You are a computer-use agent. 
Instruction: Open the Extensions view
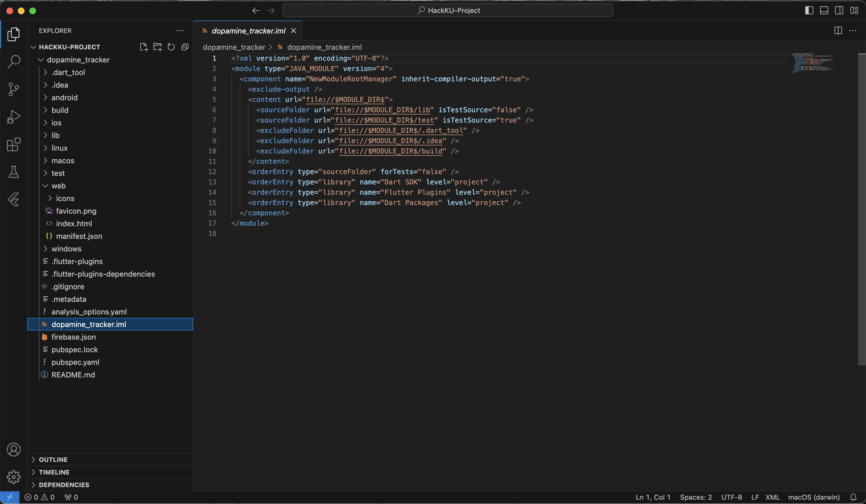pos(14,144)
